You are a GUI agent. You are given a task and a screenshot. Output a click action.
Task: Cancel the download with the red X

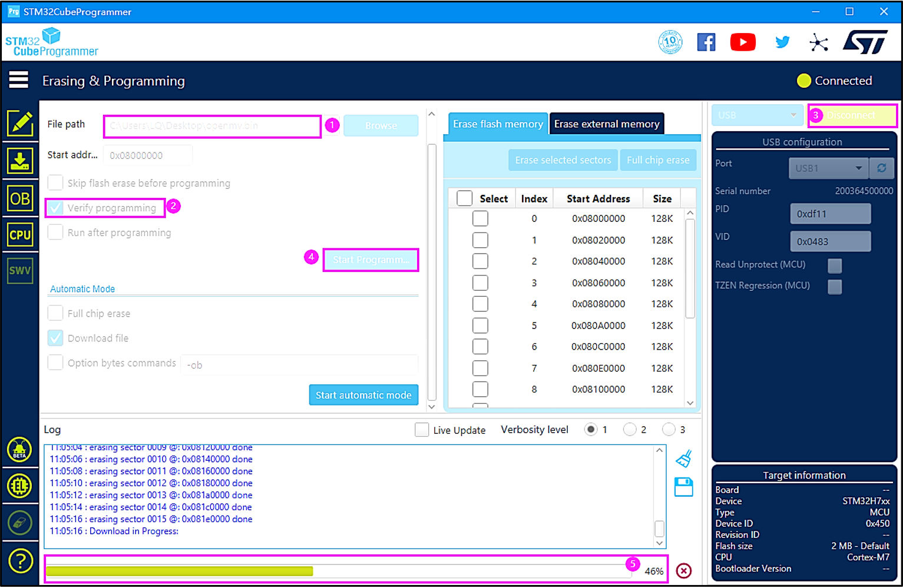pos(684,571)
